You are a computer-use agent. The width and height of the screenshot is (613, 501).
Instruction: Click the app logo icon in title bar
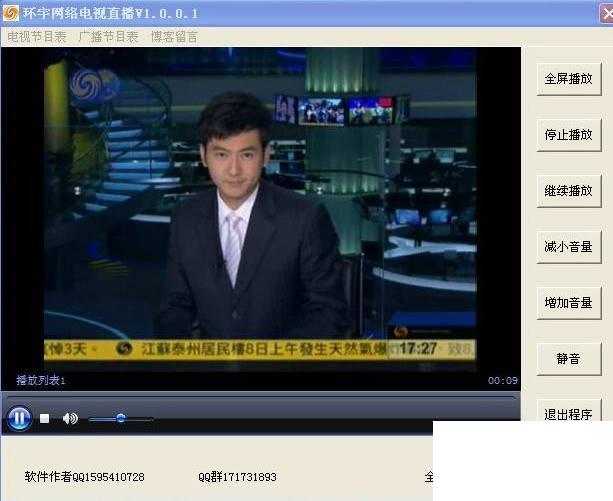11,13
